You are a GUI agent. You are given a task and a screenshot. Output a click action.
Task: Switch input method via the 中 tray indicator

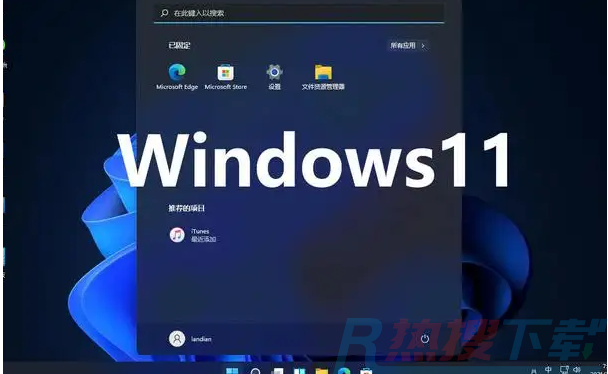point(548,370)
